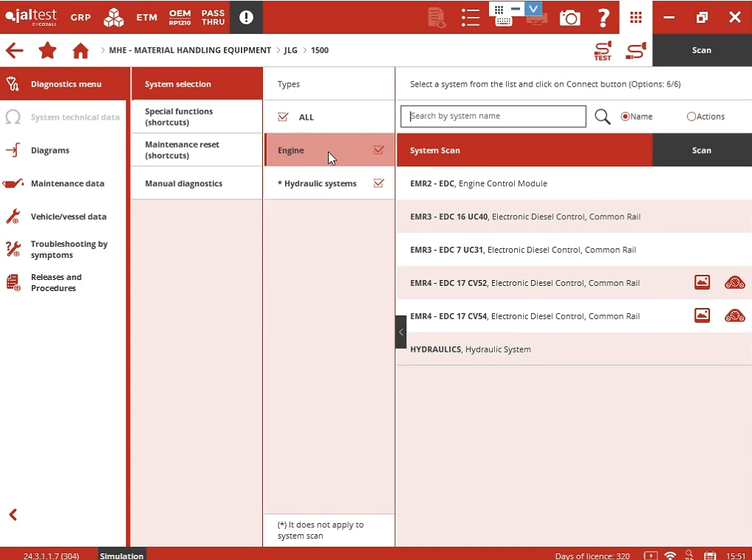Viewport: 752px width, 560px height.
Task: Open image icon for EMR4 - EDC 17 CV52
Action: (x=702, y=282)
